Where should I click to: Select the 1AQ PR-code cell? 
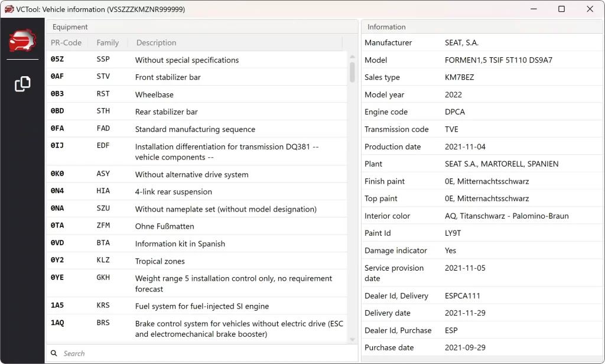(x=57, y=323)
